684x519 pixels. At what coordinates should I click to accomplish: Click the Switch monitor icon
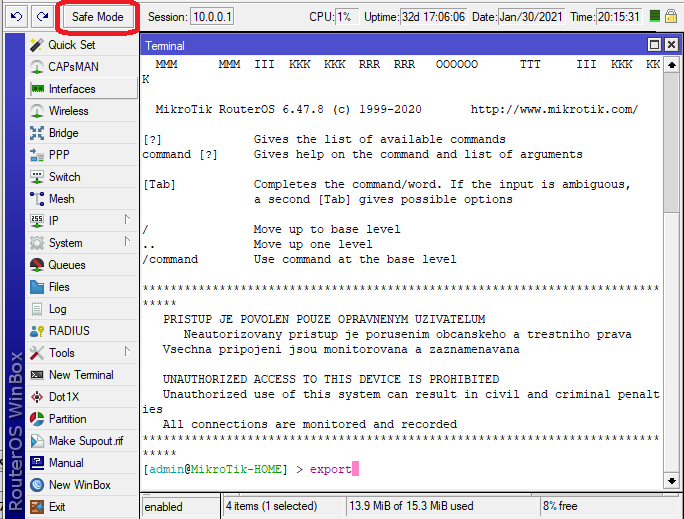[37, 177]
